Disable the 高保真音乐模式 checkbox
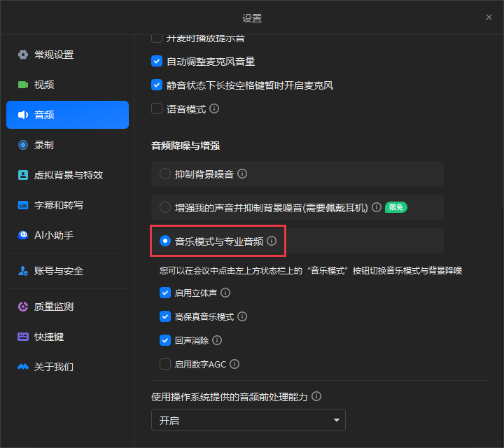The height and width of the screenshot is (448, 504). [x=165, y=316]
